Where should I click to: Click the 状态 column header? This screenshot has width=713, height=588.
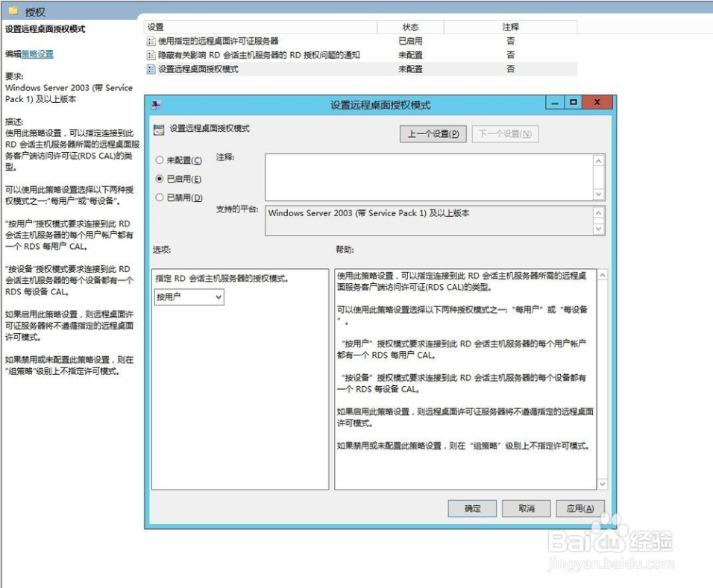click(x=410, y=28)
